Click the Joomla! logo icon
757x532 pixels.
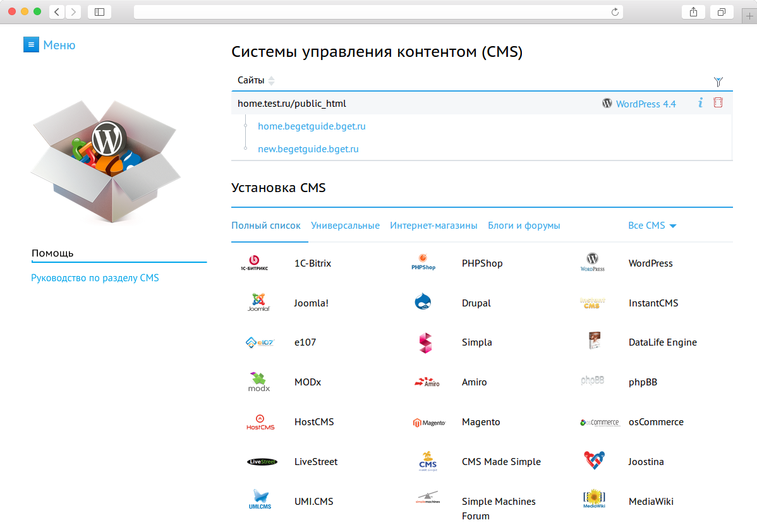pyautogui.click(x=259, y=302)
